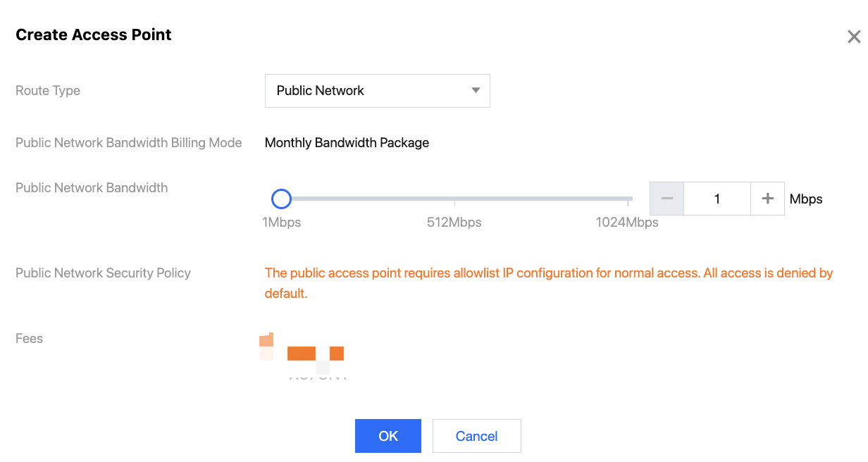Click the Route Type dropdown arrow
Screen dimensions: 868x462
click(x=476, y=91)
